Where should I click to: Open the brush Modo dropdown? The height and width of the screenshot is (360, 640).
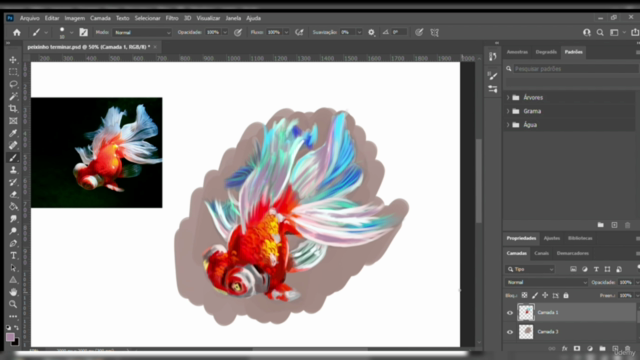click(x=142, y=32)
